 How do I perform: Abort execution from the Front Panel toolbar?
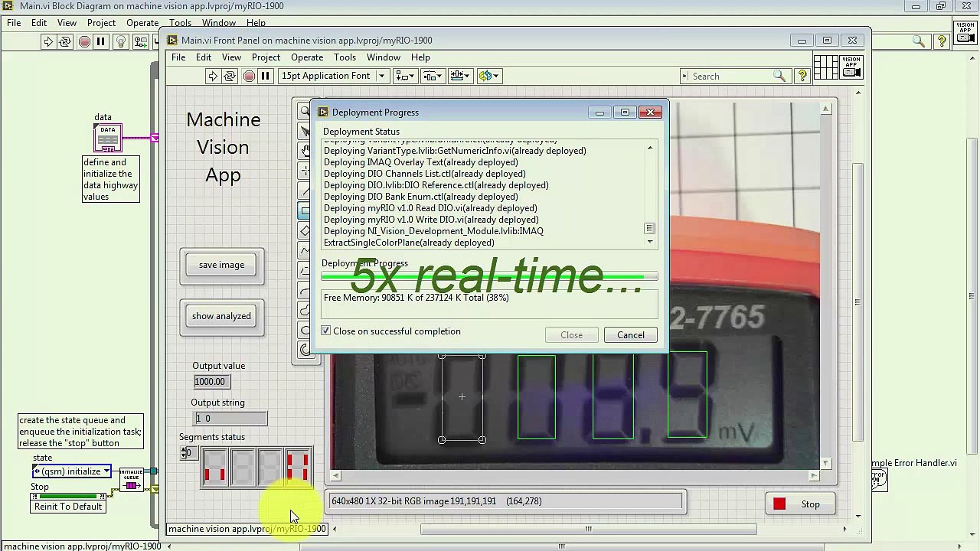pyautogui.click(x=249, y=76)
